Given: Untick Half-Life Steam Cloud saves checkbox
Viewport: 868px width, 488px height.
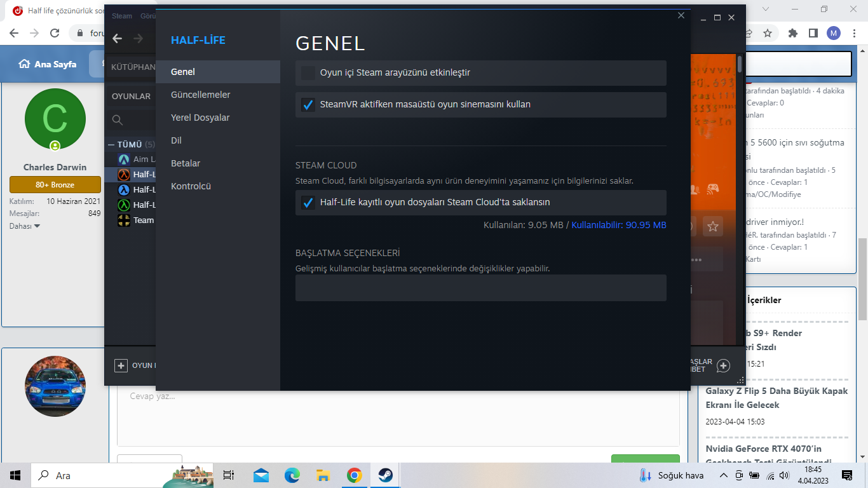Looking at the screenshot, I should (x=308, y=203).
